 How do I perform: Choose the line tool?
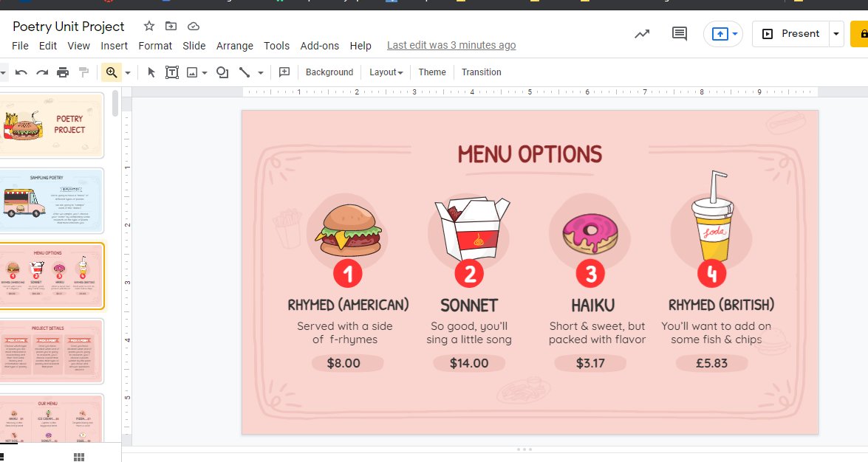tap(244, 72)
